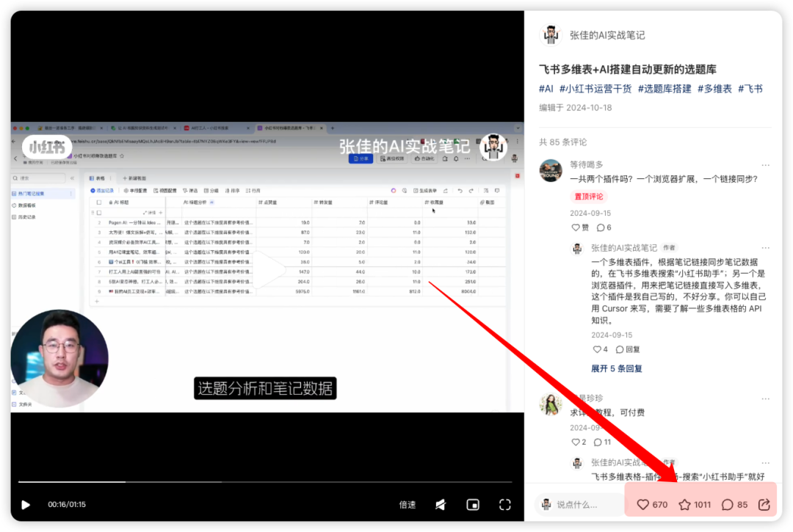Mute the video sound
The height and width of the screenshot is (532, 793).
(x=441, y=504)
